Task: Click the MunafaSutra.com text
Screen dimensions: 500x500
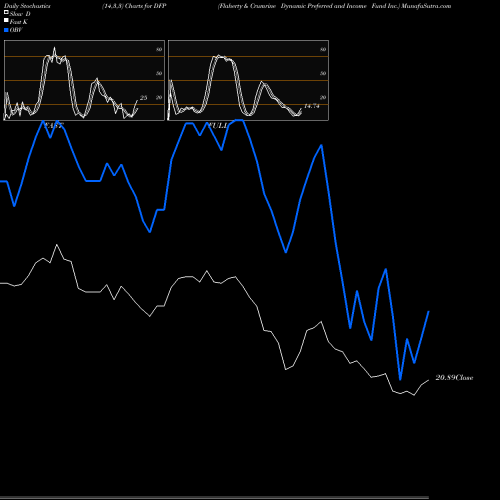Action: click(x=426, y=6)
